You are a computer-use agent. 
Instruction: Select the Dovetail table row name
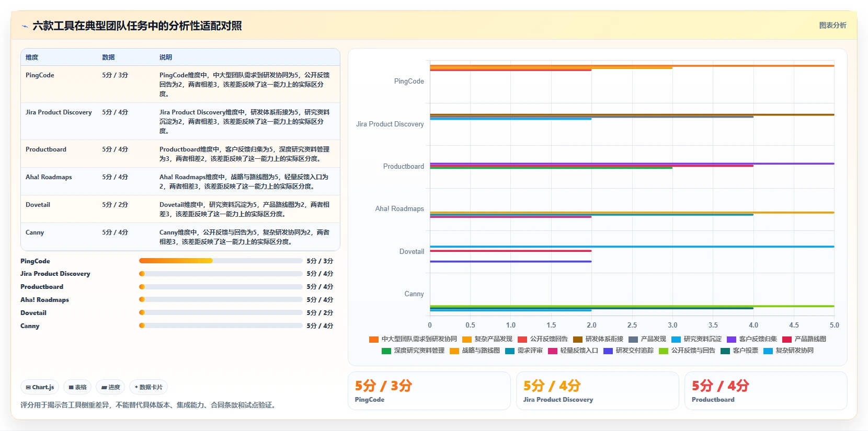pos(38,205)
